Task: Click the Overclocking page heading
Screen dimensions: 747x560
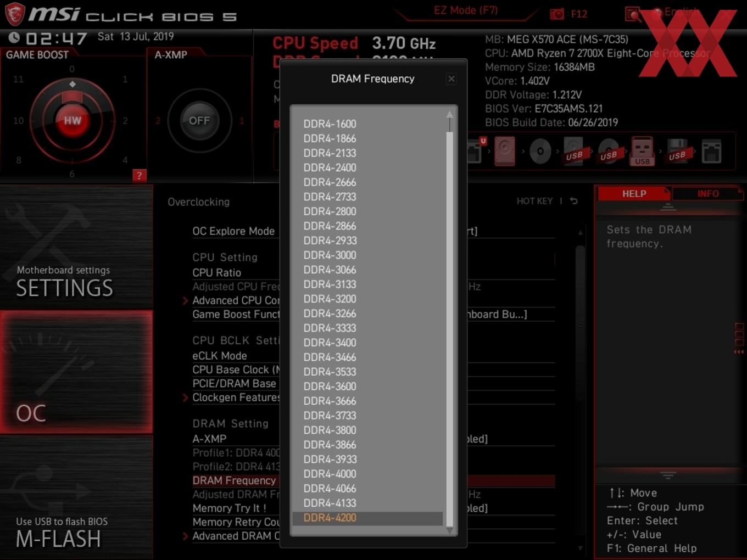Action: (x=199, y=202)
